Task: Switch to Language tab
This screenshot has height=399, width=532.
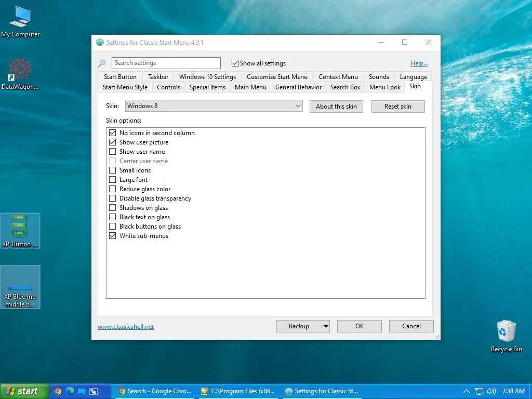Action: coord(413,77)
